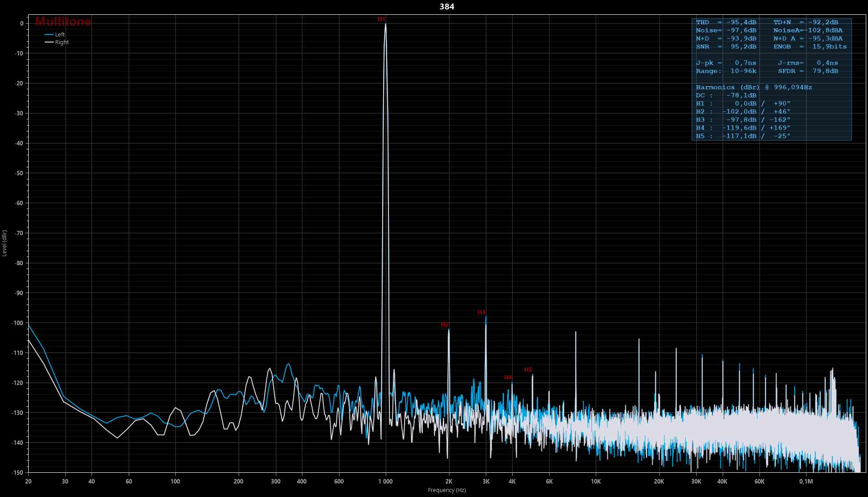This screenshot has width=868, height=497.
Task: Click the -150 level tick label
Action: pyautogui.click(x=17, y=472)
